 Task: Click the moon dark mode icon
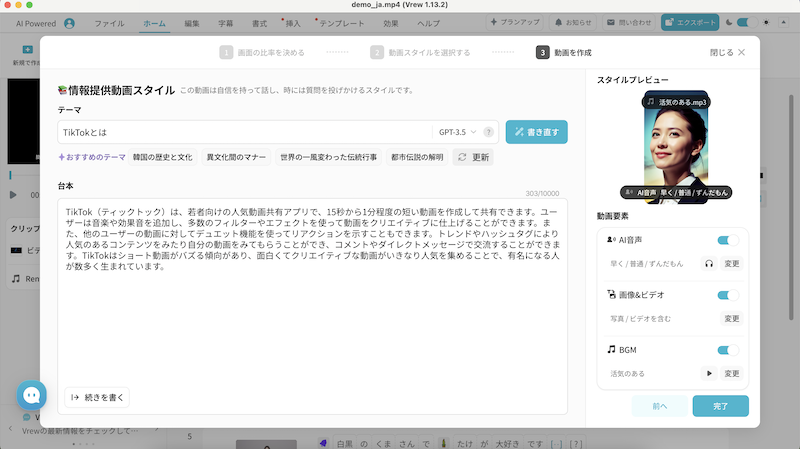click(x=729, y=22)
